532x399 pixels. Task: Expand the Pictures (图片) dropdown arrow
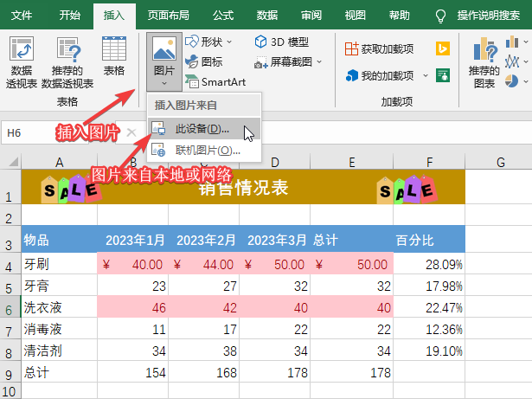pos(164,84)
